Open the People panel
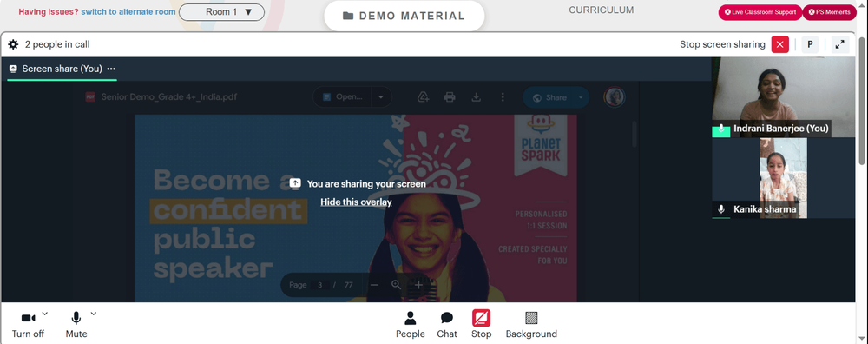 click(411, 325)
